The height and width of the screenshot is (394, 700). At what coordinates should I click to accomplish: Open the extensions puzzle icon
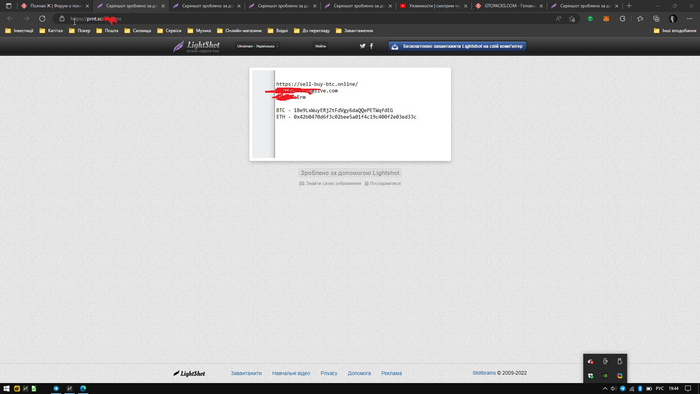point(622,19)
